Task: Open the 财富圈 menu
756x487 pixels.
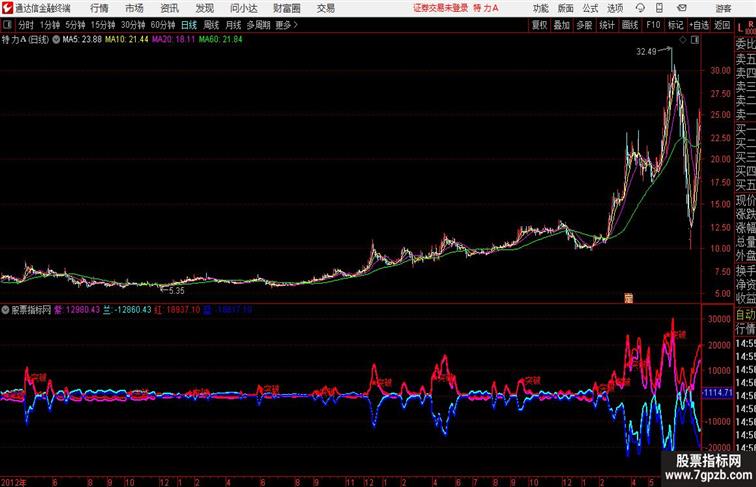Action: (x=286, y=8)
